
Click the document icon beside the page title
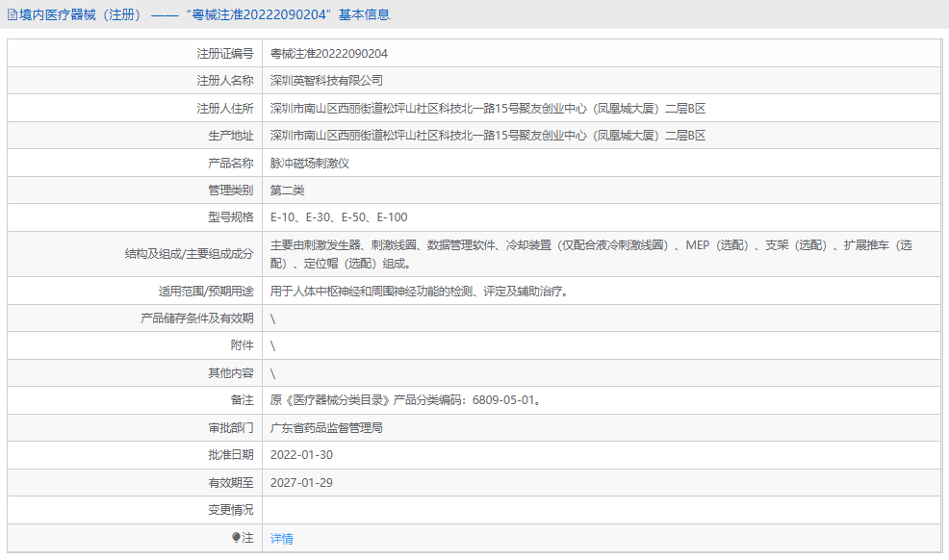coord(13,14)
